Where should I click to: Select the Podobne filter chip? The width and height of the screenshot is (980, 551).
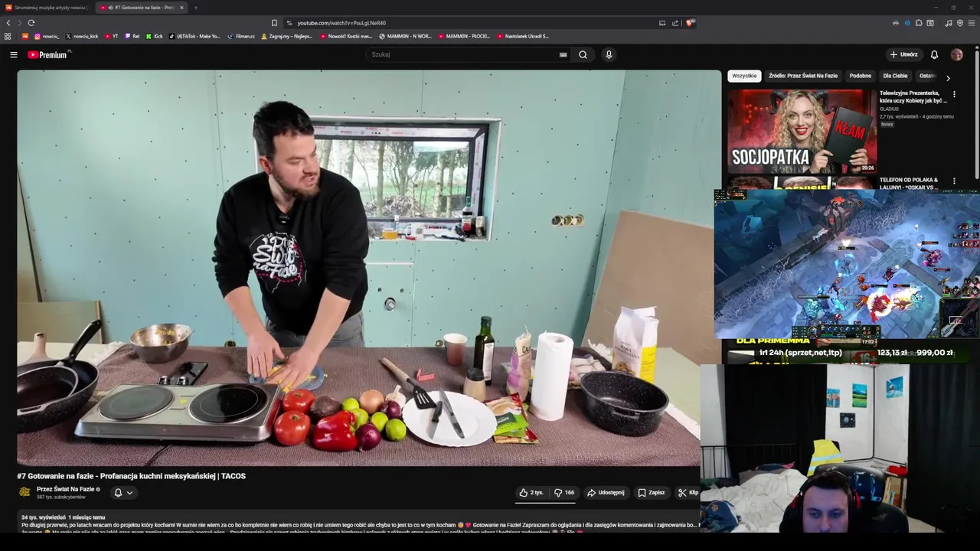click(860, 76)
